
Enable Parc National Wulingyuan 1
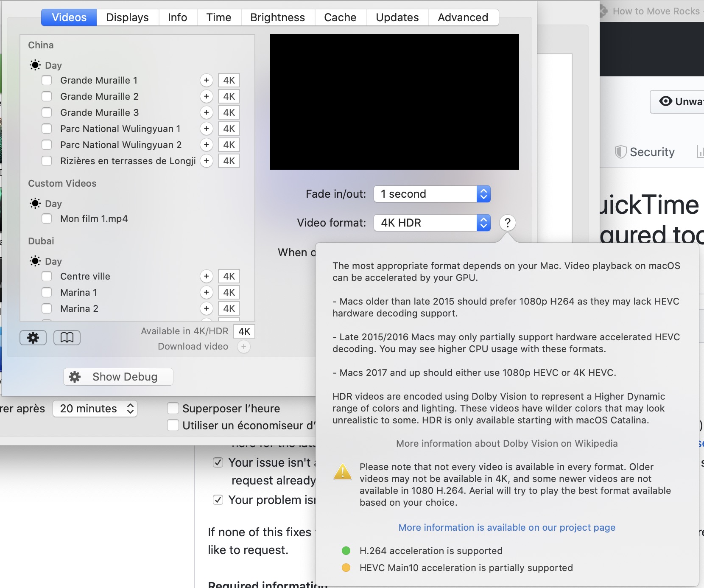(47, 129)
